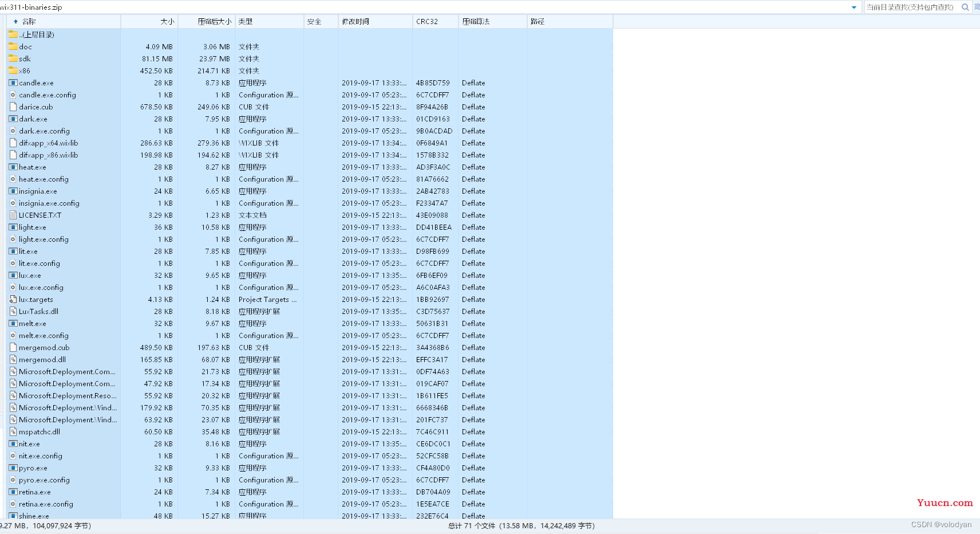Screen dimensions: 980x534
Task: Select the lux.exe.config file name
Action: (41, 287)
